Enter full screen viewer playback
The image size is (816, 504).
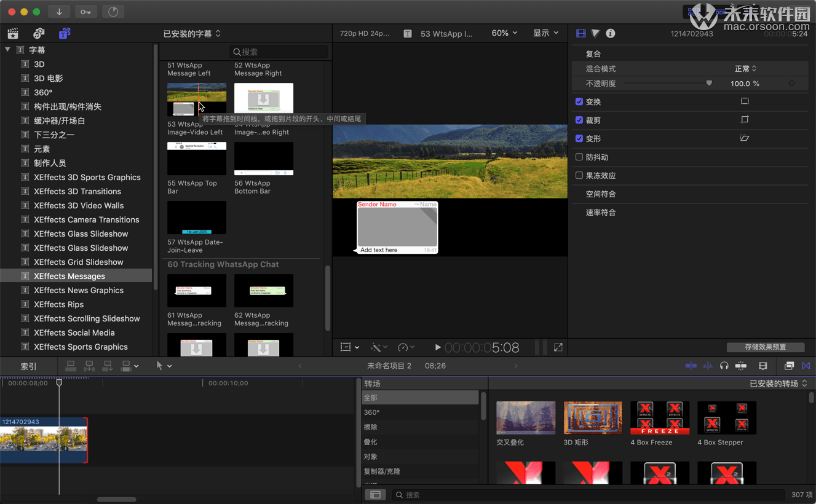click(x=558, y=347)
